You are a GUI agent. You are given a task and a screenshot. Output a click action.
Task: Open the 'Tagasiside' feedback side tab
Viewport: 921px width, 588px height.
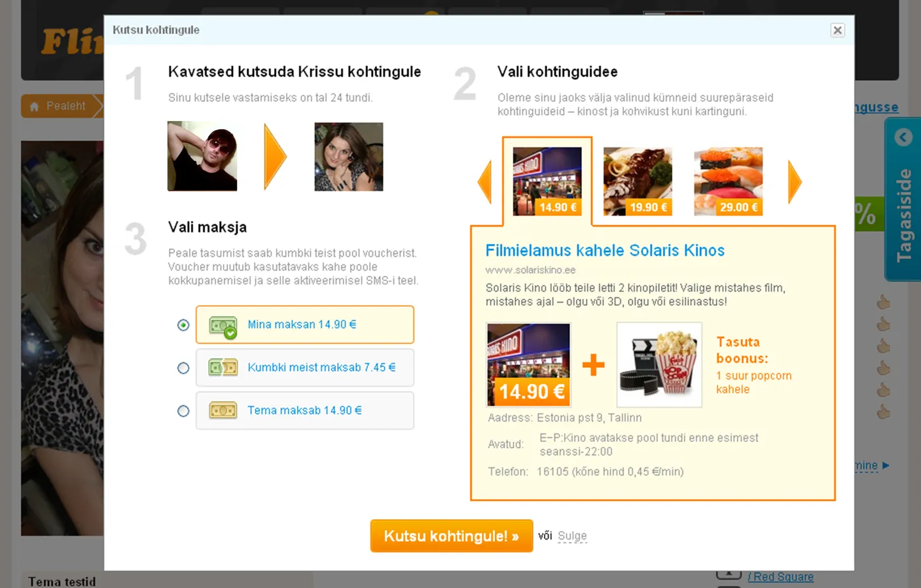click(x=903, y=199)
